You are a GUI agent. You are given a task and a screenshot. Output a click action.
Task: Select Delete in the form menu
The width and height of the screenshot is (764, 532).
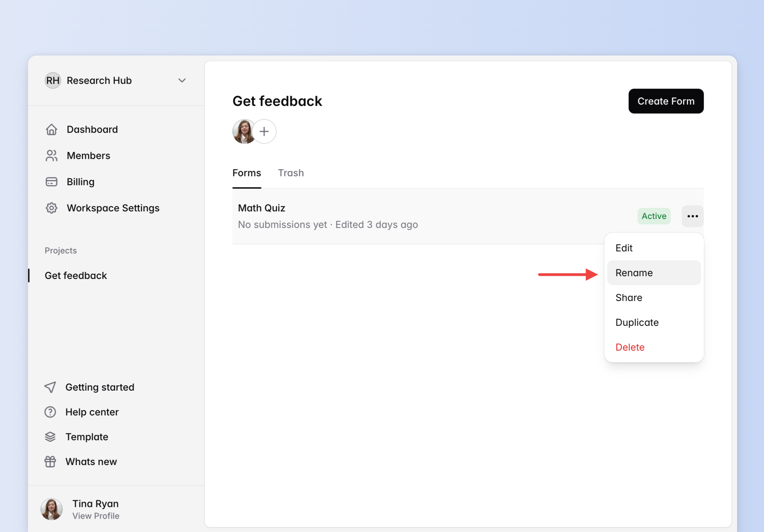pyautogui.click(x=630, y=347)
